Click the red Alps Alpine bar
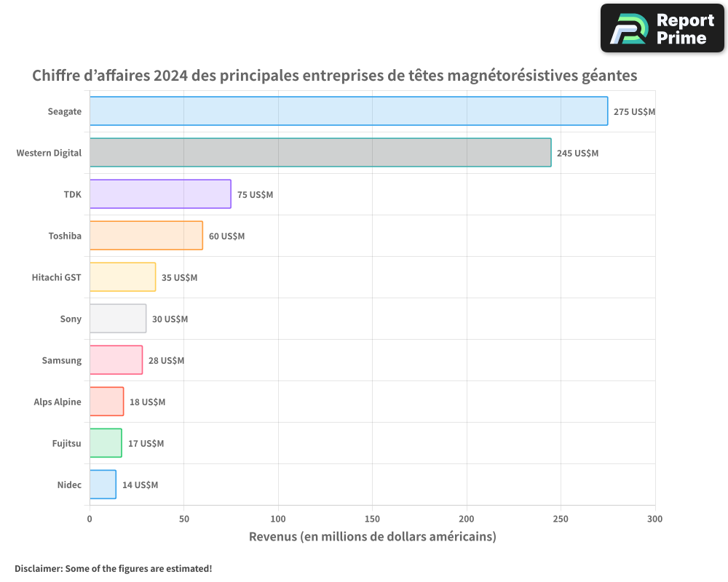The height and width of the screenshot is (582, 728). 106,402
